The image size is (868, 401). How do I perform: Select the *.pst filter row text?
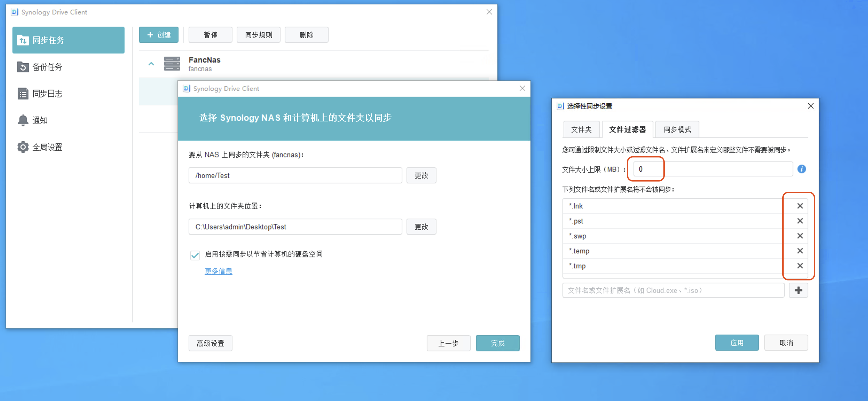point(576,221)
